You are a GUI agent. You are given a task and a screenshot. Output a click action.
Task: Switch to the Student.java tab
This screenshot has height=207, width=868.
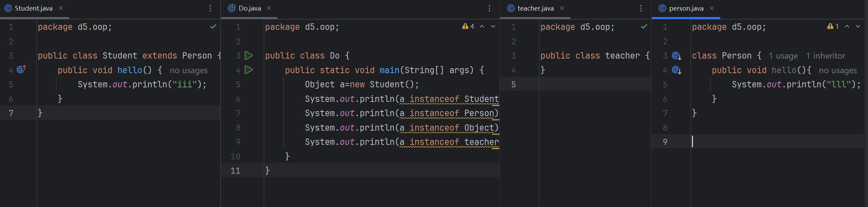point(33,8)
